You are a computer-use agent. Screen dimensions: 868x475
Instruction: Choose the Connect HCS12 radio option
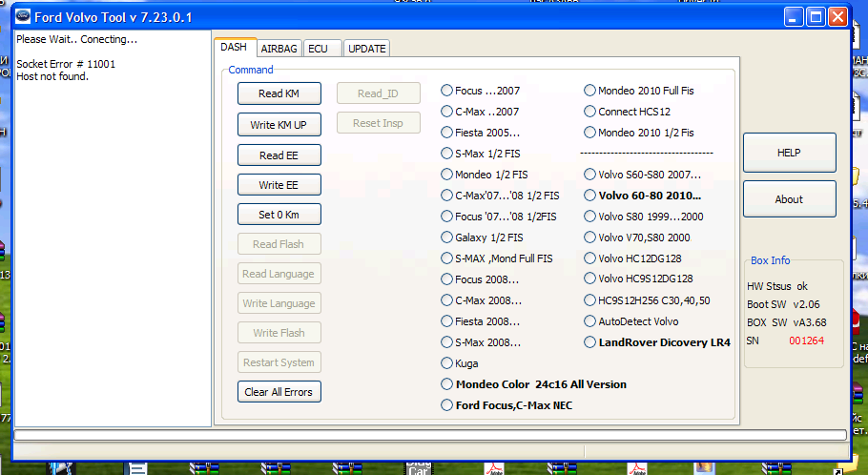click(x=628, y=112)
